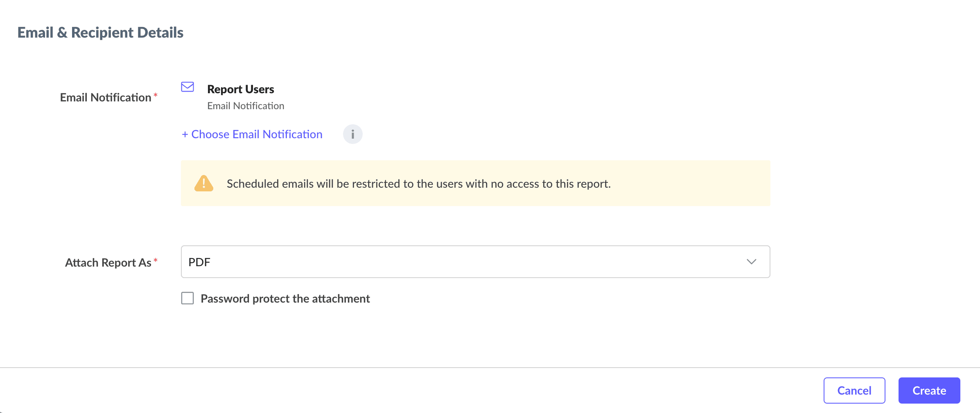Click the Attach Report As field label
This screenshot has height=413, width=980.
coord(108,263)
